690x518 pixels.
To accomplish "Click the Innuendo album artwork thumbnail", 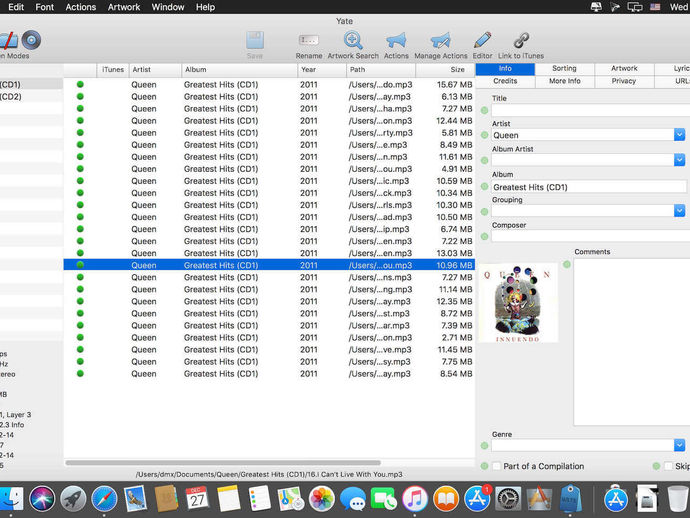I will (518, 303).
